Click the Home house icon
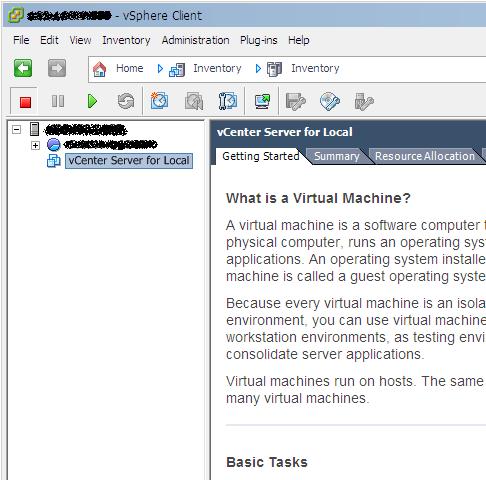The height and width of the screenshot is (480, 486). point(100,69)
